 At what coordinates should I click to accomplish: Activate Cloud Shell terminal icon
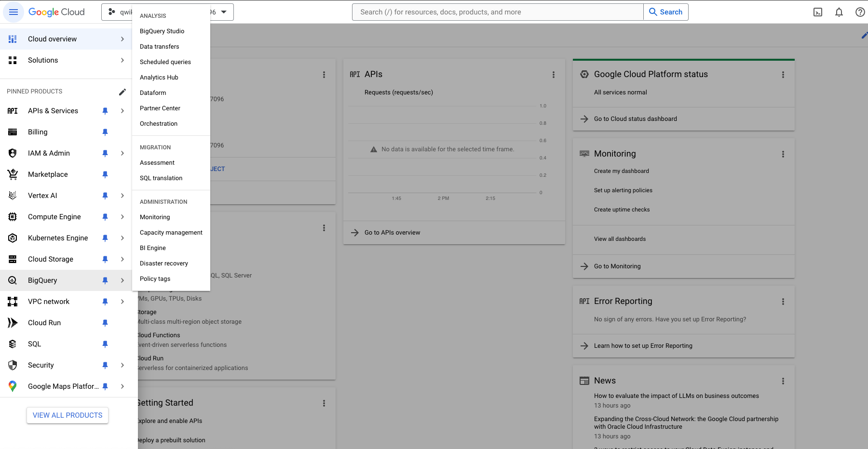(818, 12)
